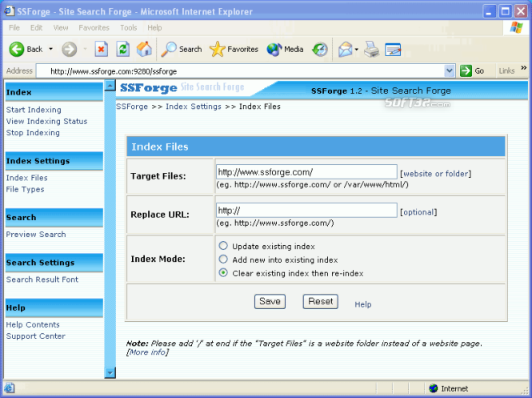
Task: Click the Windows flag logo
Action: click(x=516, y=27)
